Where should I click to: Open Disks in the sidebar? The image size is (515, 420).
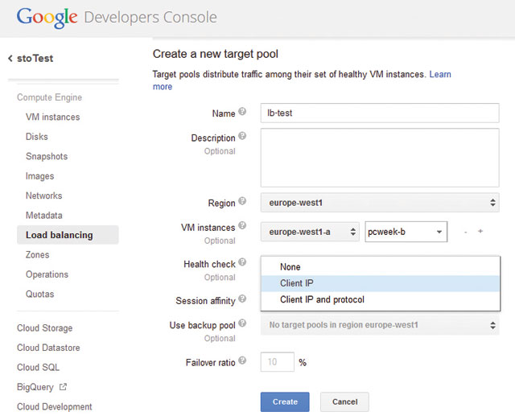(x=37, y=137)
